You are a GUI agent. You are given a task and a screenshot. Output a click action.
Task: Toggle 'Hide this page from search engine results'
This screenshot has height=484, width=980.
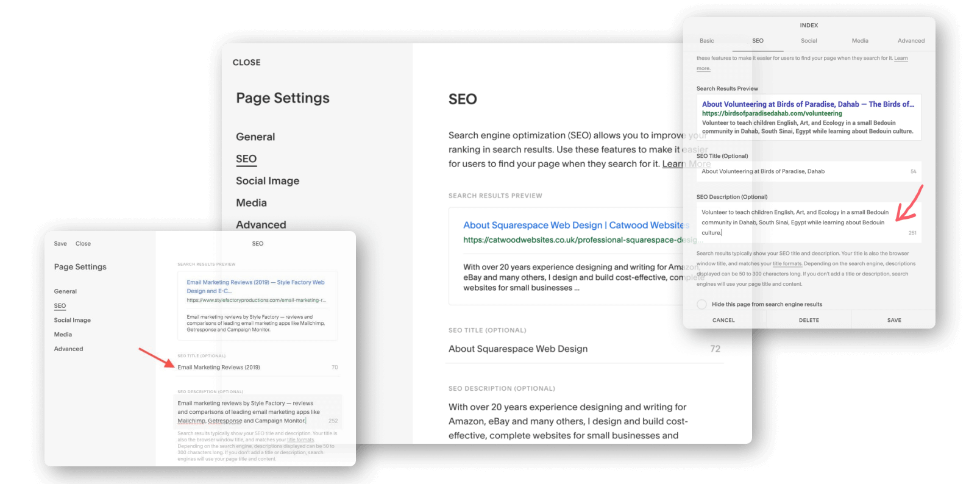[702, 304]
